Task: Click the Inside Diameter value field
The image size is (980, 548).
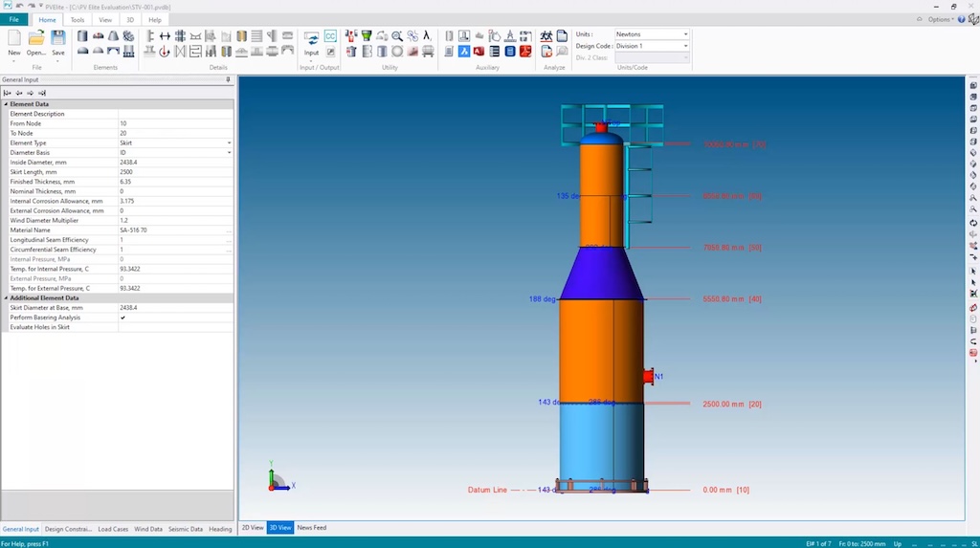Action: pyautogui.click(x=172, y=163)
